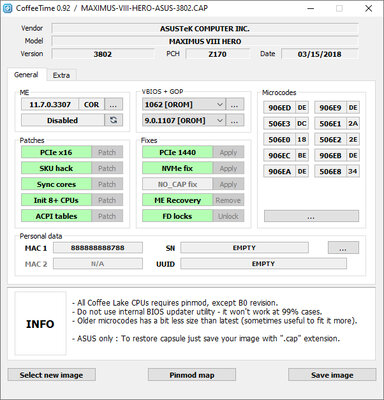Expand the 9.0.1107 [OROM] GOP dropdown
Screen dimensions: 384x400
[184, 120]
